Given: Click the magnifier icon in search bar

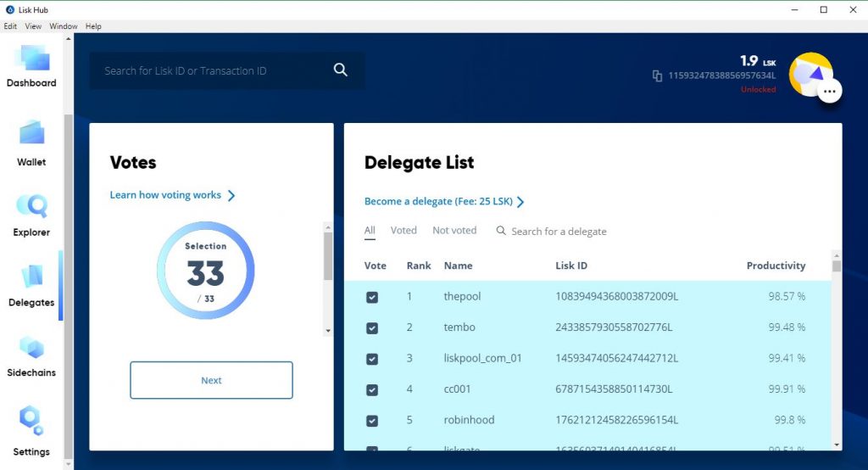Looking at the screenshot, I should tap(341, 70).
